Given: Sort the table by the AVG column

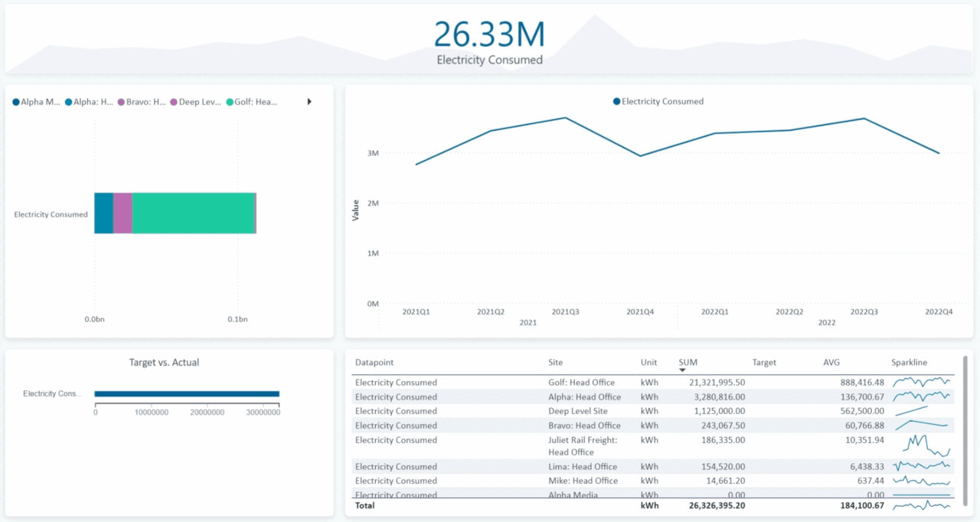Looking at the screenshot, I should click(x=831, y=362).
